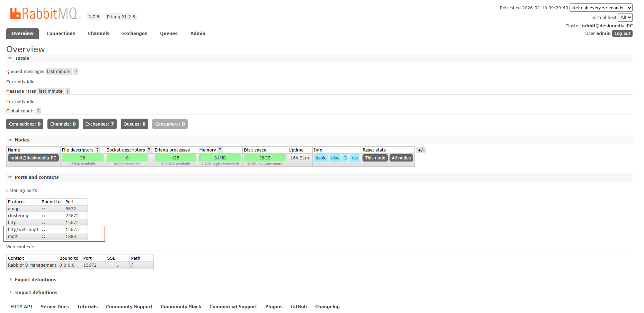The height and width of the screenshot is (313, 644).
Task: Change Queued messages last minute range
Action: pos(59,72)
